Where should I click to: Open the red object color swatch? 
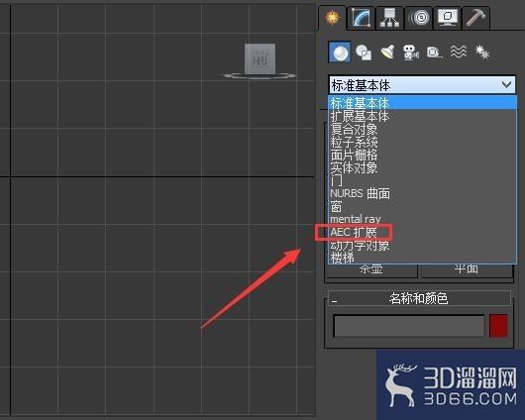tap(498, 326)
